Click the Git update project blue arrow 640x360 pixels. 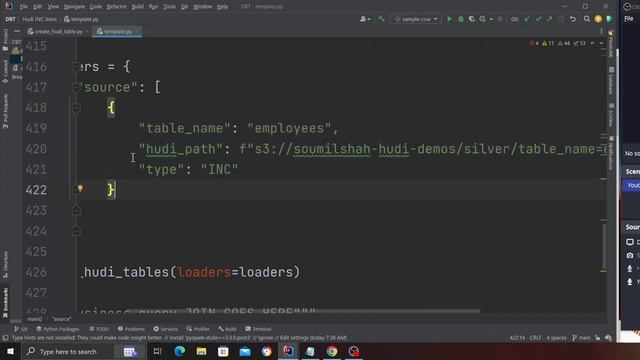(x=527, y=19)
